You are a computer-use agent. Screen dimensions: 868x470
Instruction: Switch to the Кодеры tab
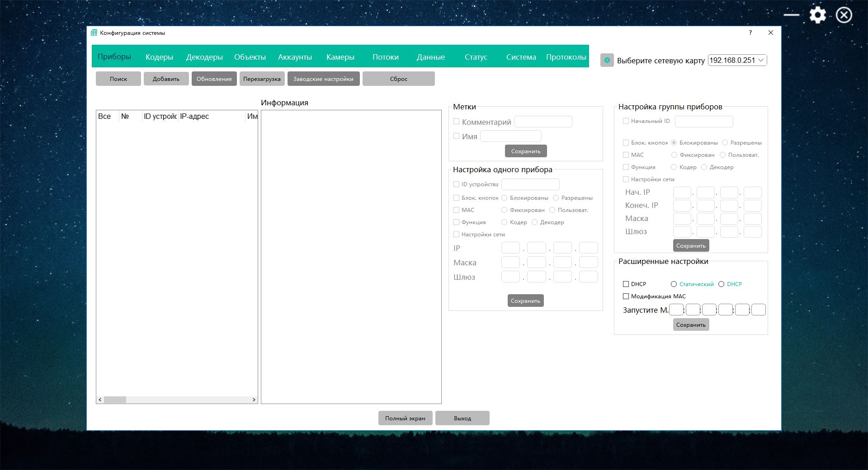tap(159, 57)
